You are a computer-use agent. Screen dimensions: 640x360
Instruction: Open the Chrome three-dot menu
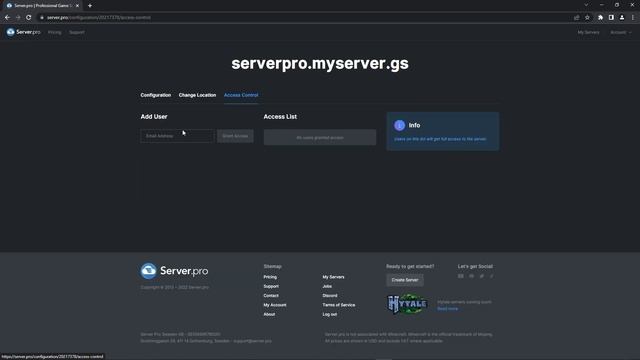(x=633, y=18)
